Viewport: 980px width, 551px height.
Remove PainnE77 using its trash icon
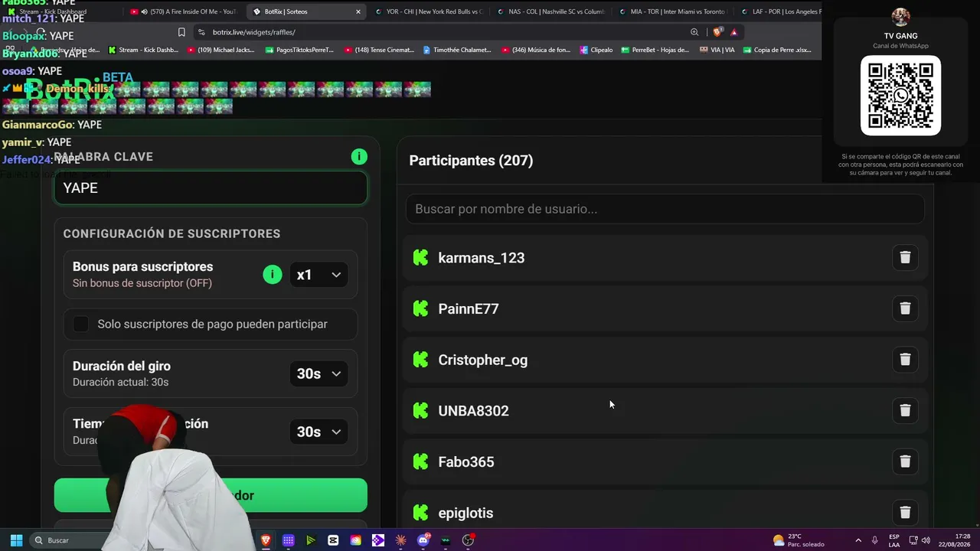(x=905, y=308)
